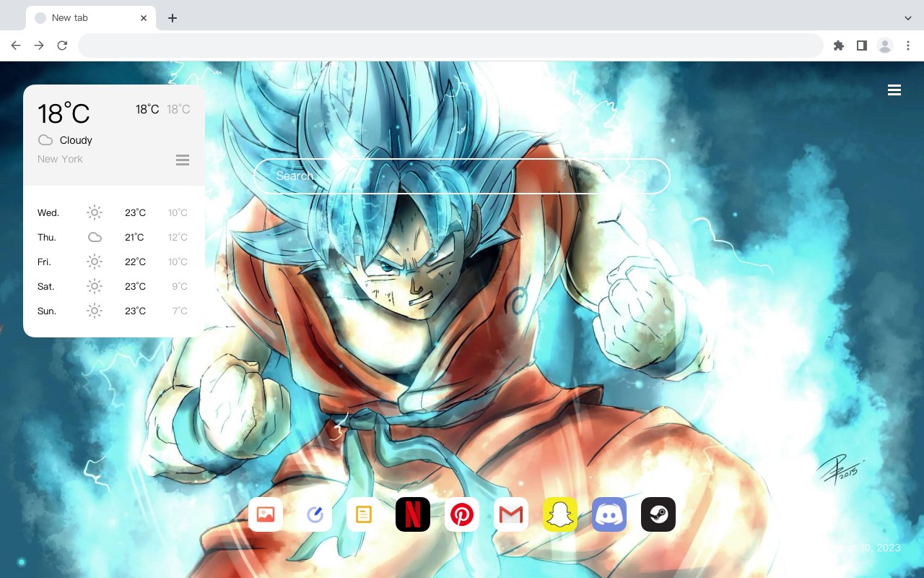Click Saturday's 9°C low temperature
This screenshot has width=924, height=578.
point(180,286)
